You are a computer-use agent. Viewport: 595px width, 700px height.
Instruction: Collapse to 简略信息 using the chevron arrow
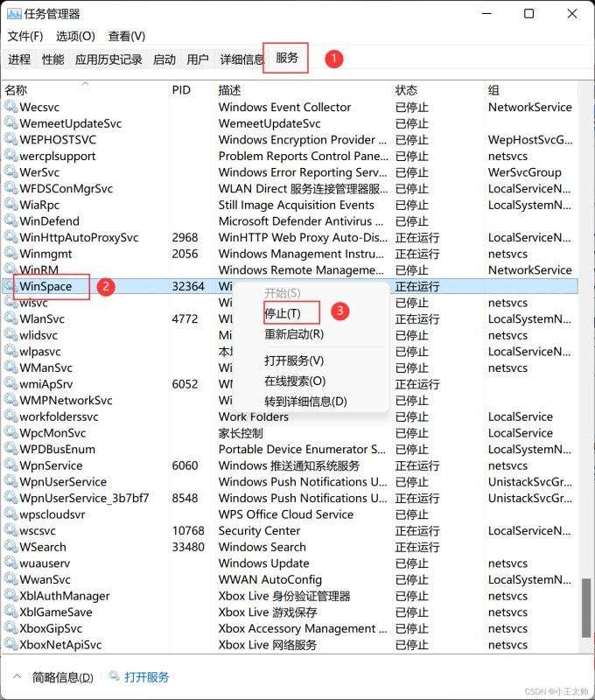pyautogui.click(x=17, y=676)
